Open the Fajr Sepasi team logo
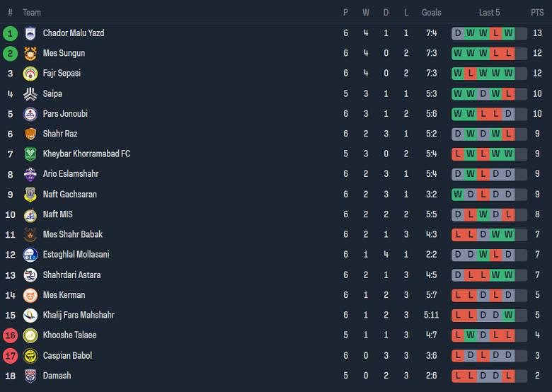The width and height of the screenshot is (552, 392). coord(30,74)
